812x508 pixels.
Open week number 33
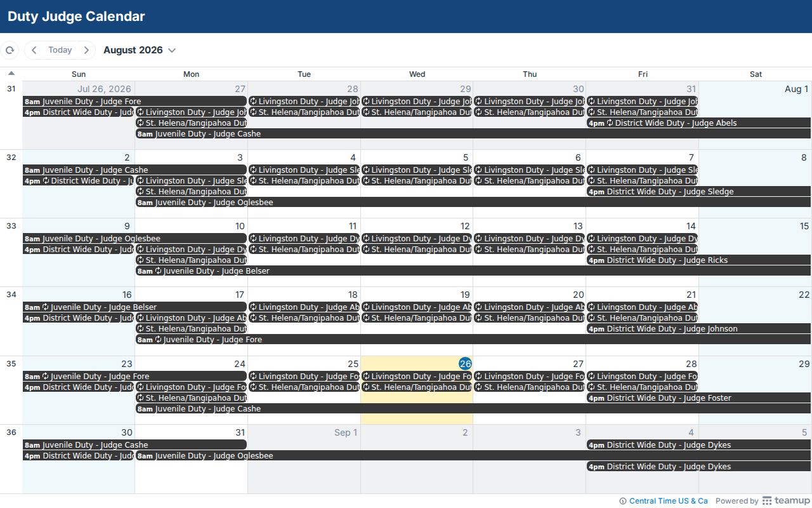pyautogui.click(x=11, y=226)
